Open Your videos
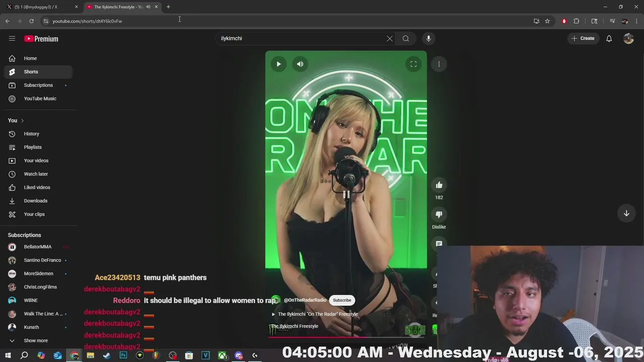644x362 pixels. coord(38,160)
